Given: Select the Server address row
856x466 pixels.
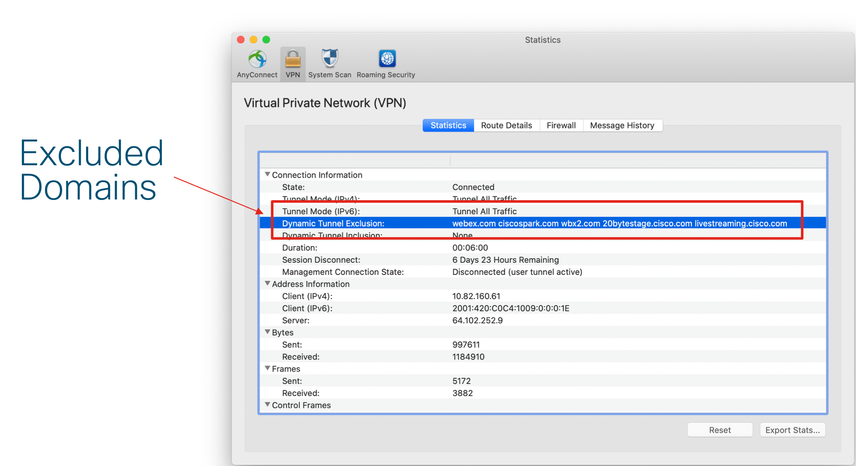Looking at the screenshot, I should click(543, 320).
